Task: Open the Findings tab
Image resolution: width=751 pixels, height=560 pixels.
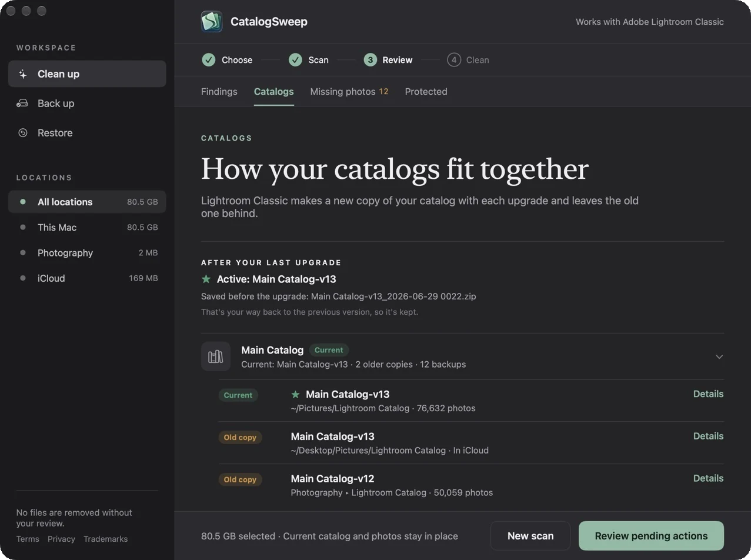Action: tap(219, 92)
